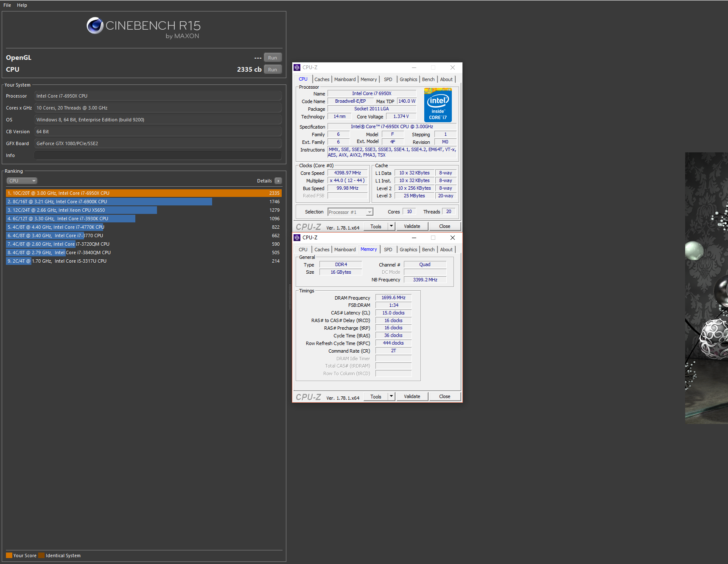Click the lower CPU-Z window title icon

click(x=297, y=238)
